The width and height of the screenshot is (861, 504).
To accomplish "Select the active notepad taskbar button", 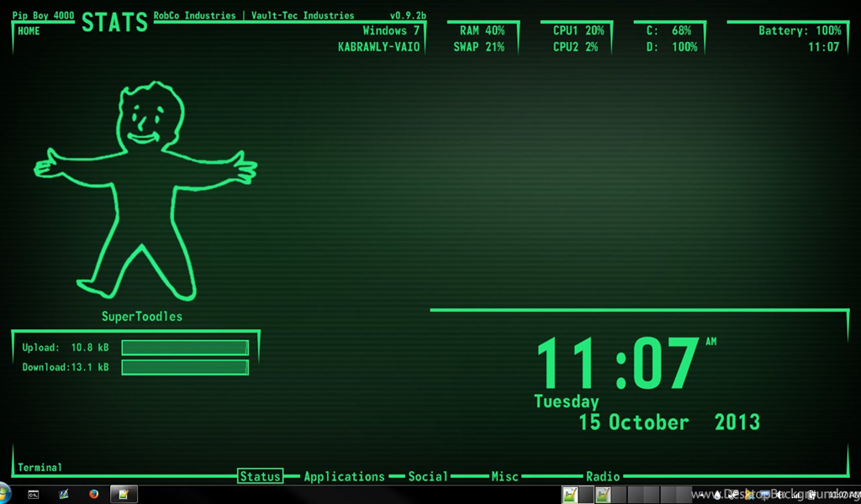I will coord(124,494).
